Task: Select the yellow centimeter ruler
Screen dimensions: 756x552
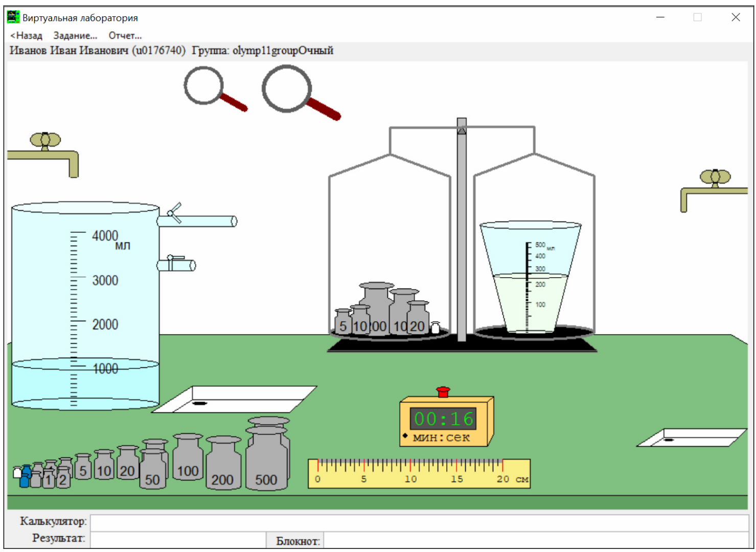Action: tap(419, 473)
